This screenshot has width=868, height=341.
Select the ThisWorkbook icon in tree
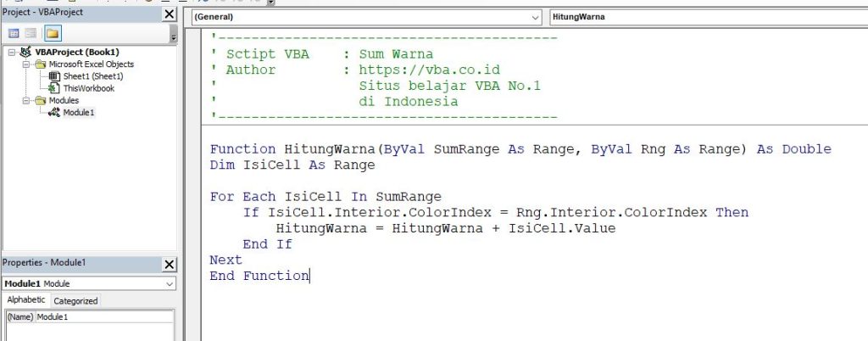coord(55,88)
